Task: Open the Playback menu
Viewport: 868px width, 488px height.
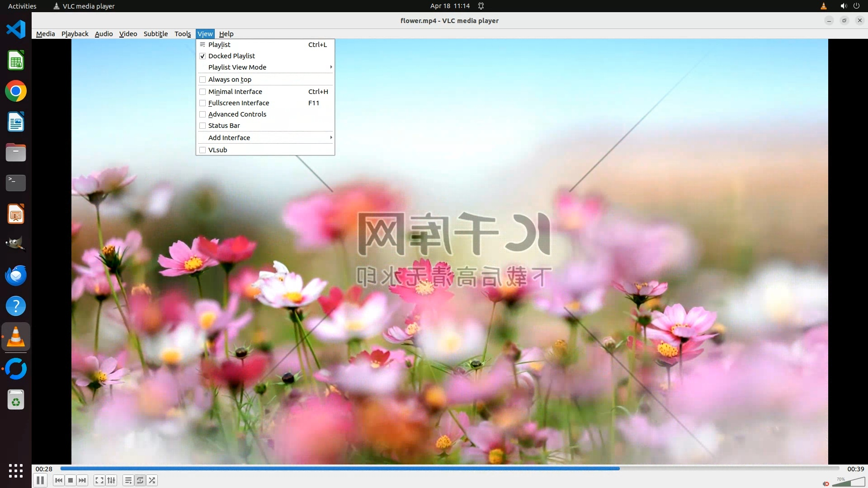Action: 75,34
